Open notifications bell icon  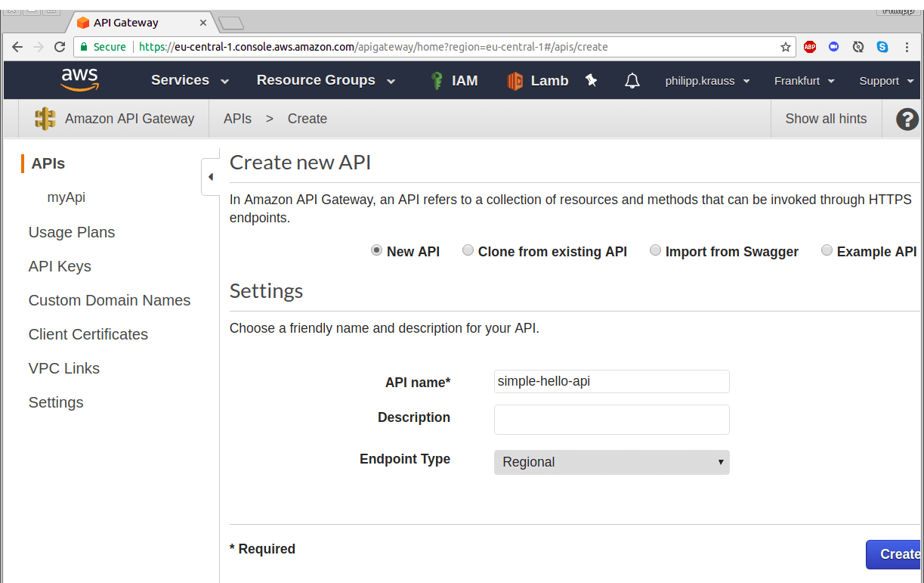click(632, 81)
